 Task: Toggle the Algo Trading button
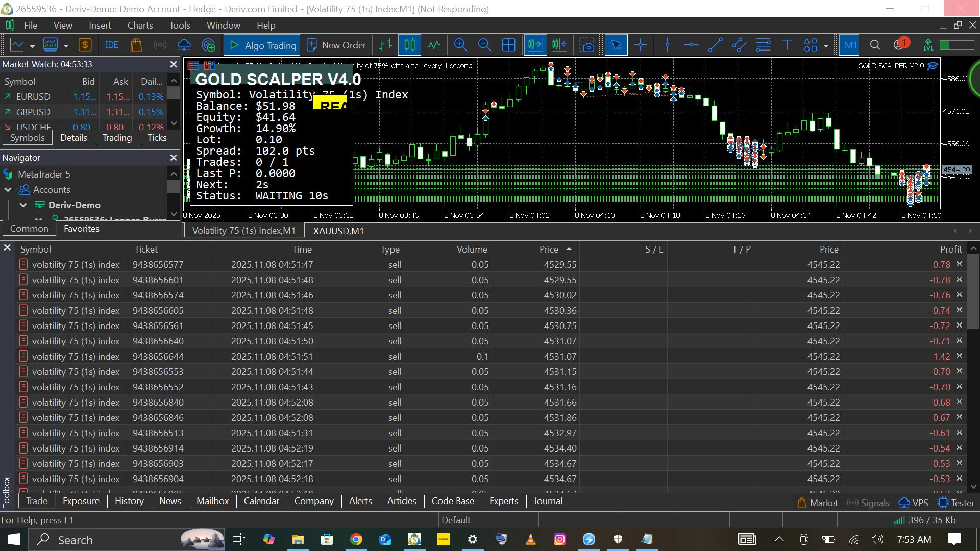(x=262, y=45)
